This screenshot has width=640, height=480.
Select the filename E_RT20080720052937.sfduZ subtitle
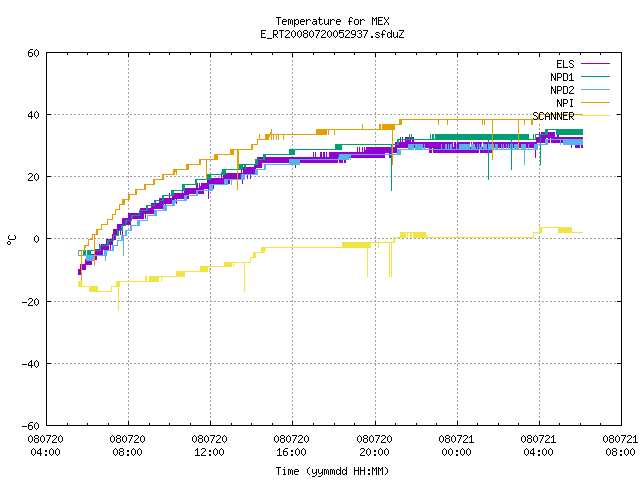pyautogui.click(x=332, y=34)
